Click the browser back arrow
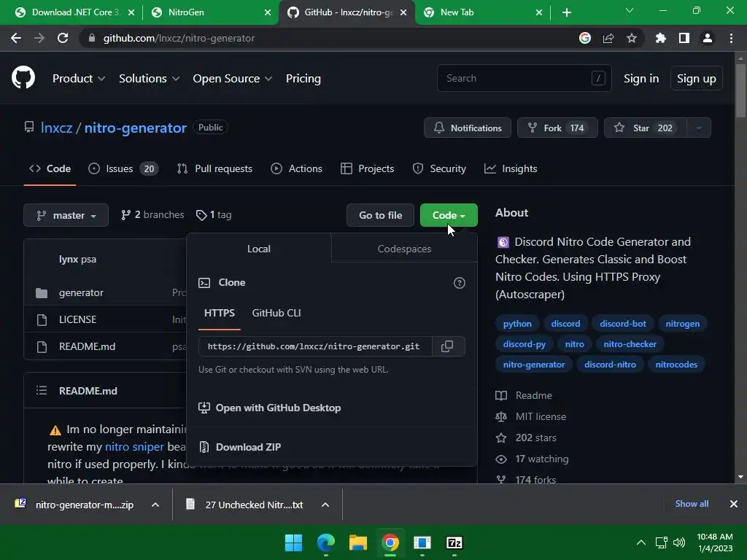This screenshot has width=747, height=560. point(16,38)
